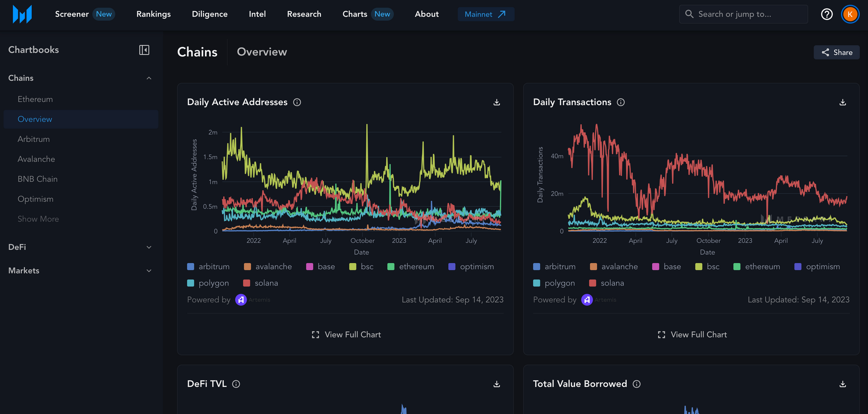Open the About nav item
Viewport: 868px width, 414px height.
[x=427, y=14]
